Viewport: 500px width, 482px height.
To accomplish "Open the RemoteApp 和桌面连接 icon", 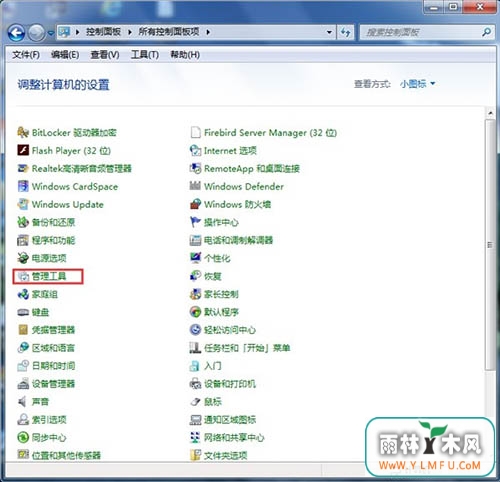I will pos(195,169).
